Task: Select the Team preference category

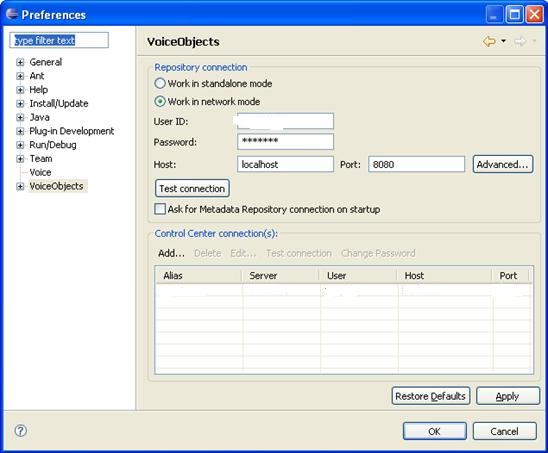Action: click(41, 159)
